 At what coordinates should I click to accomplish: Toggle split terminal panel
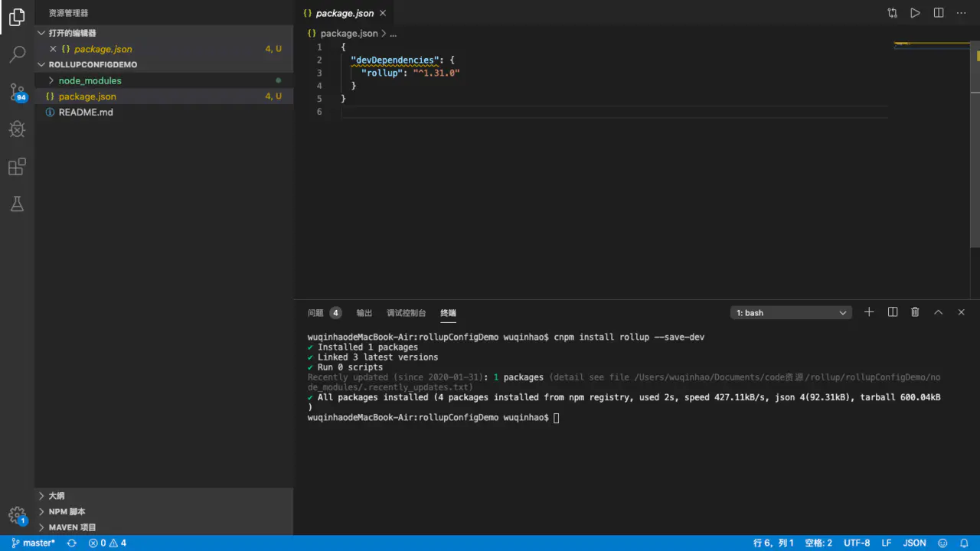(892, 312)
